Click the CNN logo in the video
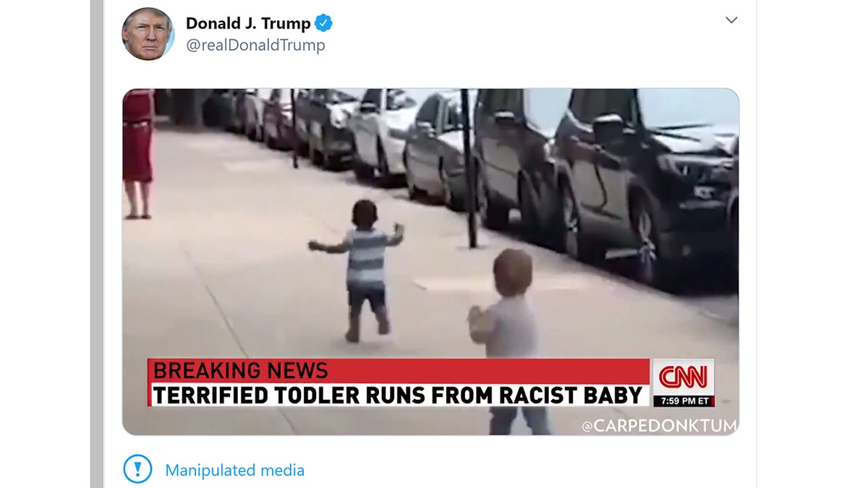The width and height of the screenshot is (868, 488). (684, 377)
